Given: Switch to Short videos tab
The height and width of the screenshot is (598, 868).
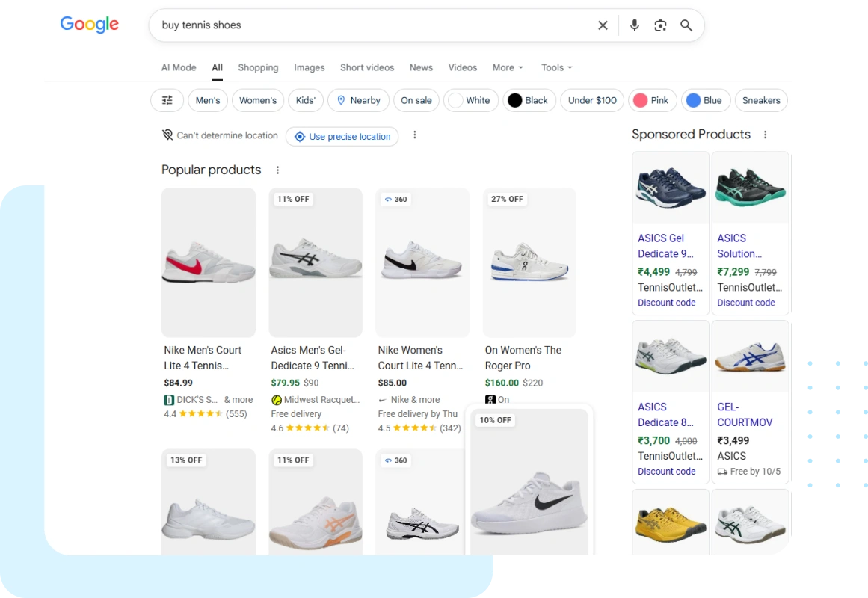Looking at the screenshot, I should pos(367,67).
